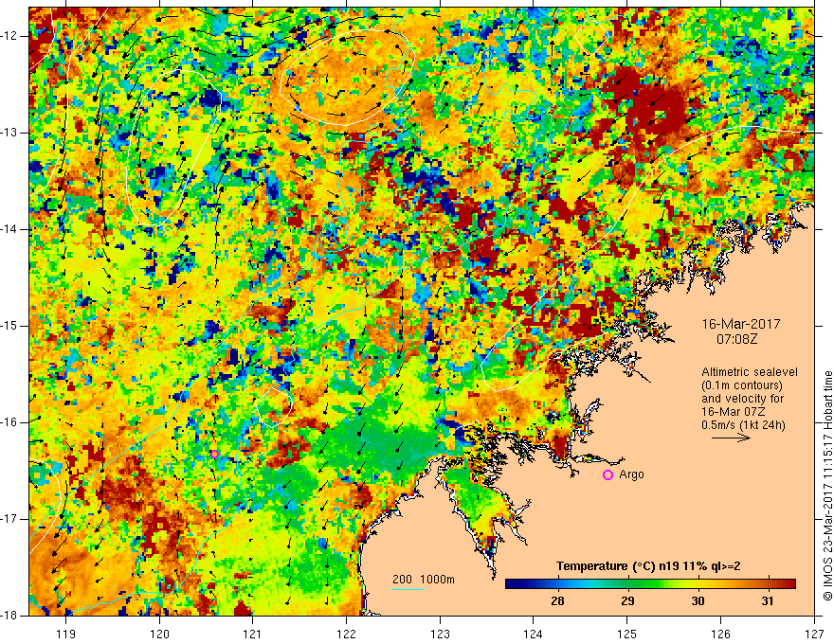Click the temperature color bar
834x644 pixels.
(650, 584)
